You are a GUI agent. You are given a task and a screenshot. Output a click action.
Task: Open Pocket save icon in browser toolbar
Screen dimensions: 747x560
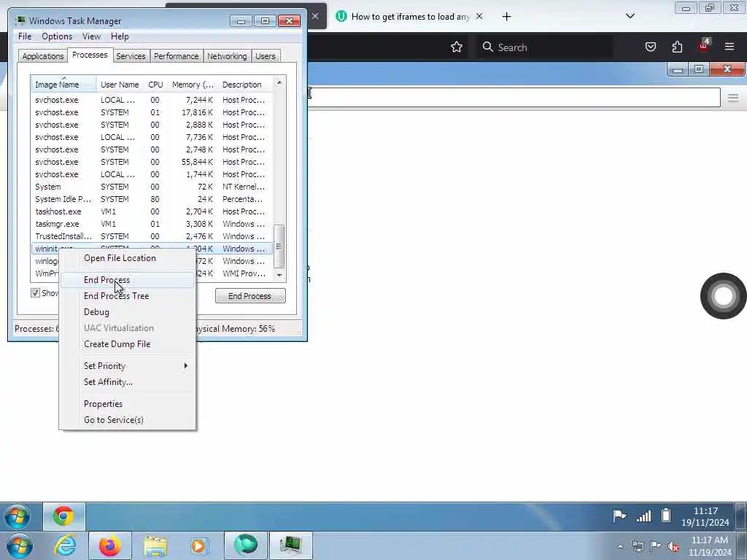click(650, 47)
